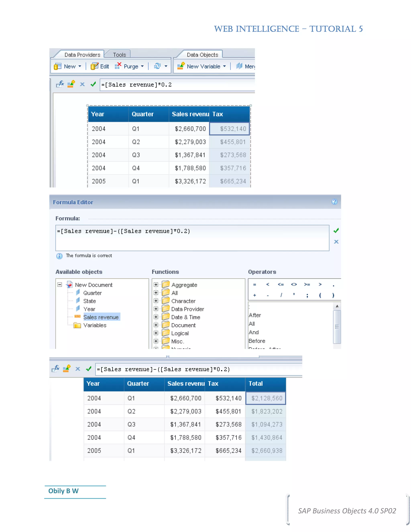The width and height of the screenshot is (411, 532).
Task: Click create variable icon in bottom formula bar
Action: (x=66, y=368)
